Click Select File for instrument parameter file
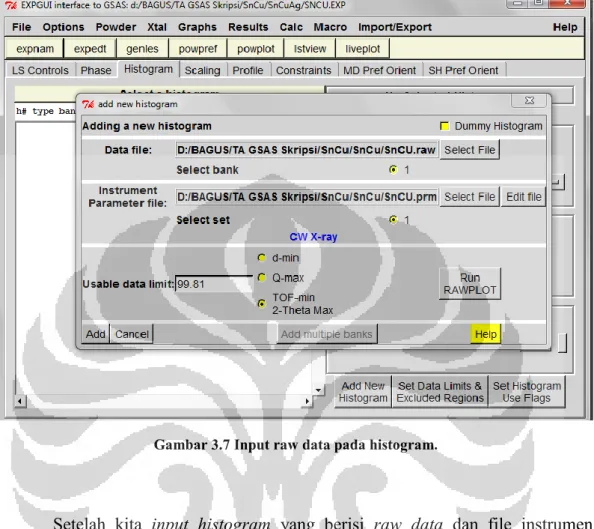Image resolution: width=594 pixels, height=529 pixels. pyautogui.click(x=469, y=197)
